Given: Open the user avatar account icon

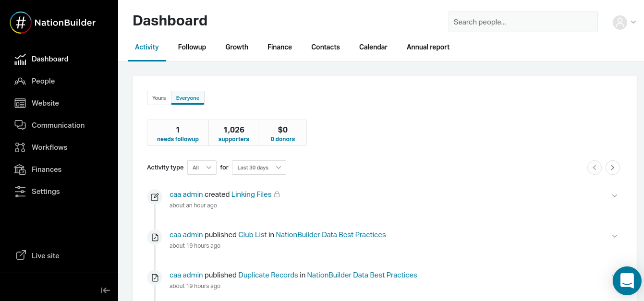Looking at the screenshot, I should 620,22.
